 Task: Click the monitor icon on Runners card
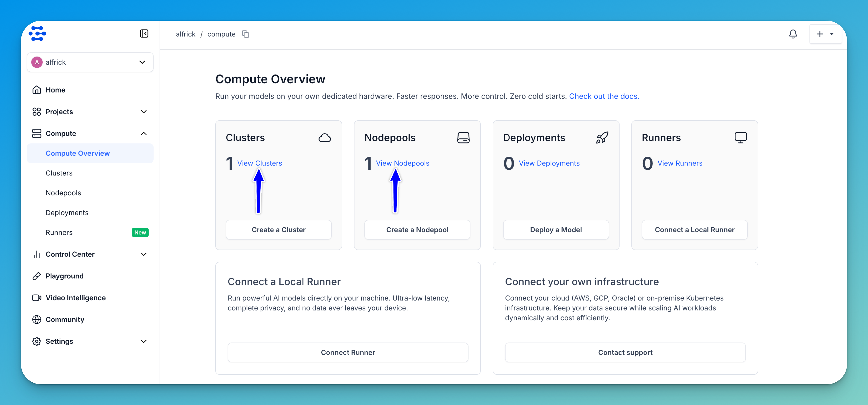click(740, 138)
